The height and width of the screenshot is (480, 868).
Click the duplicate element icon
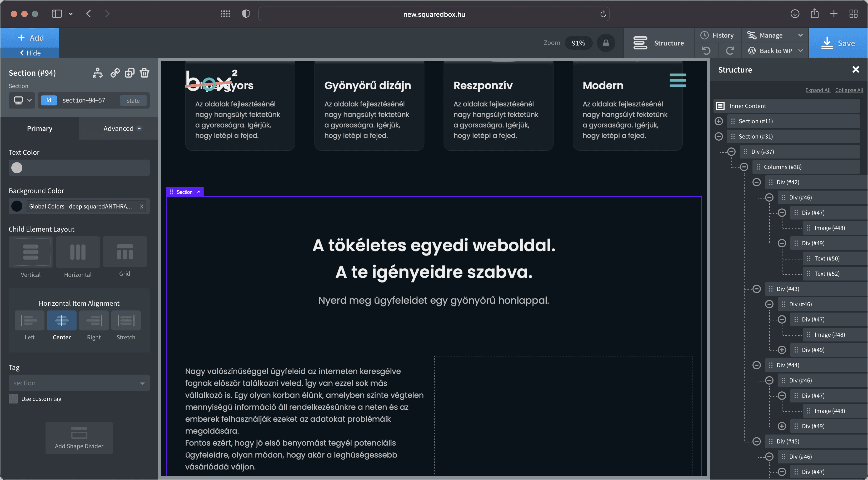pos(130,73)
